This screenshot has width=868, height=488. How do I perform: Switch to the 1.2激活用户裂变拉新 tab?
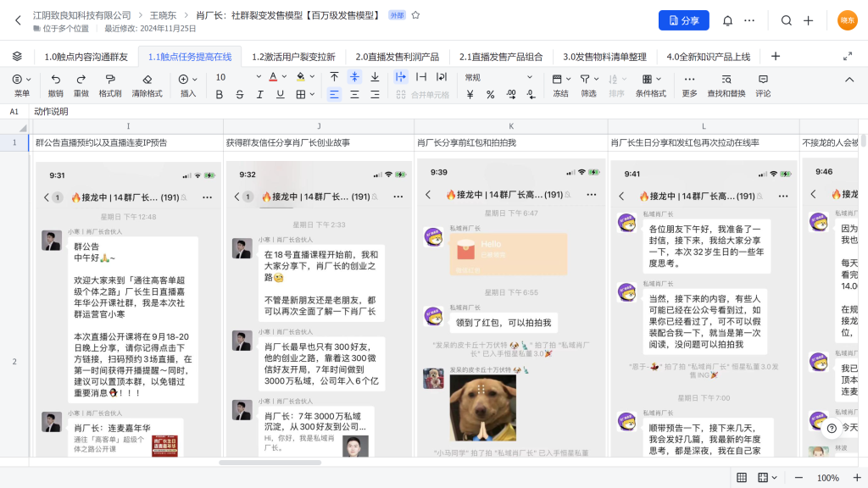point(293,57)
